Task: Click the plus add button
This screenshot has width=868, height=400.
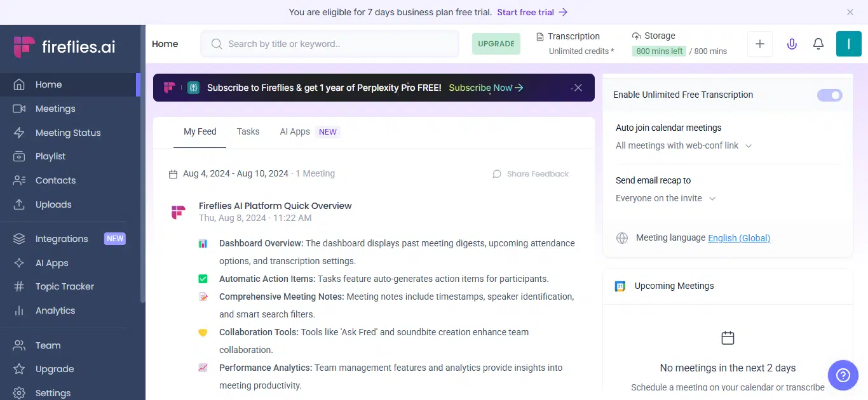Action: coord(760,44)
